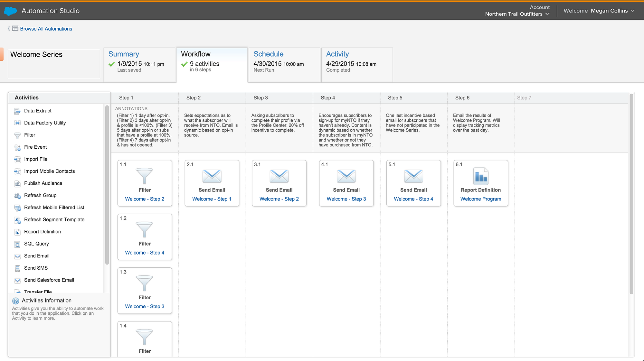Image resolution: width=644 pixels, height=361 pixels.
Task: Open the Welcome - Step 3 filter link
Action: (145, 307)
